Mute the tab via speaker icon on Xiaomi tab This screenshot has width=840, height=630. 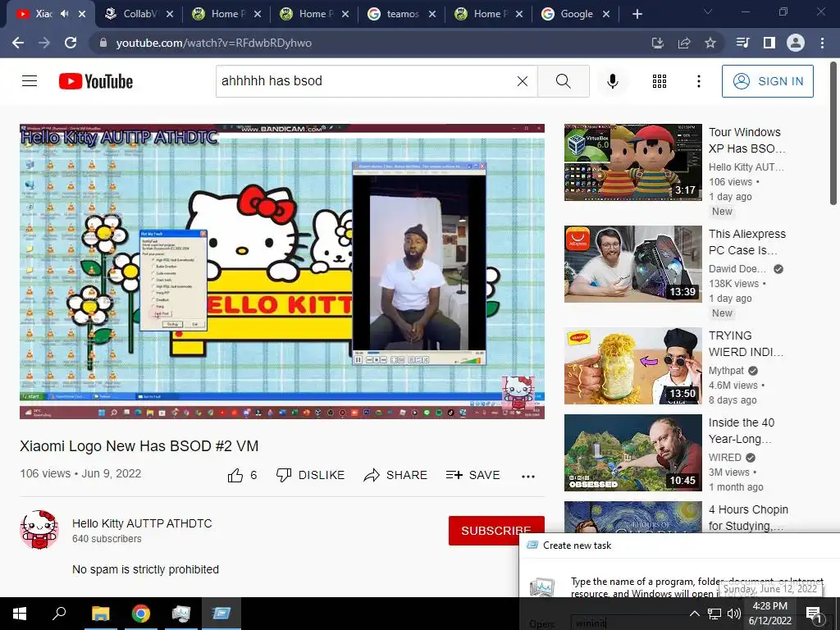65,14
